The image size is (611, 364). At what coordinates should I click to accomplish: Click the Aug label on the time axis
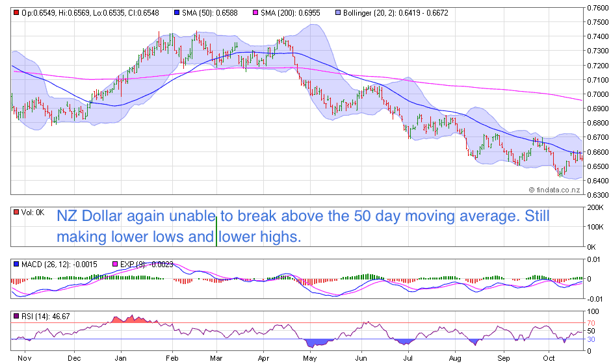coord(455,358)
